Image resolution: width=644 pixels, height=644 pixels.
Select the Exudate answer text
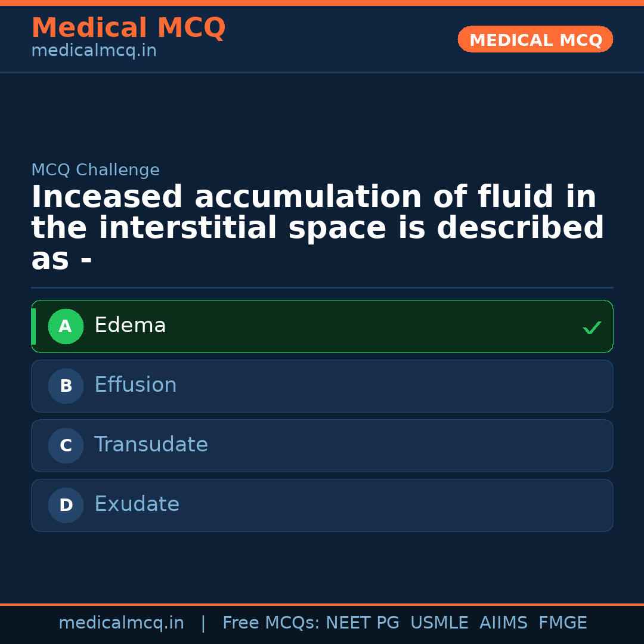[137, 504]
